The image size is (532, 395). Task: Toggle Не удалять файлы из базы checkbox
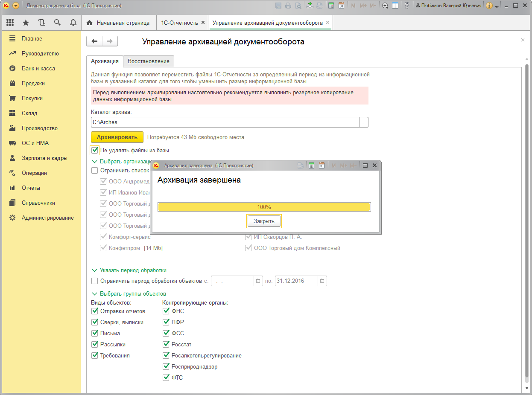95,150
